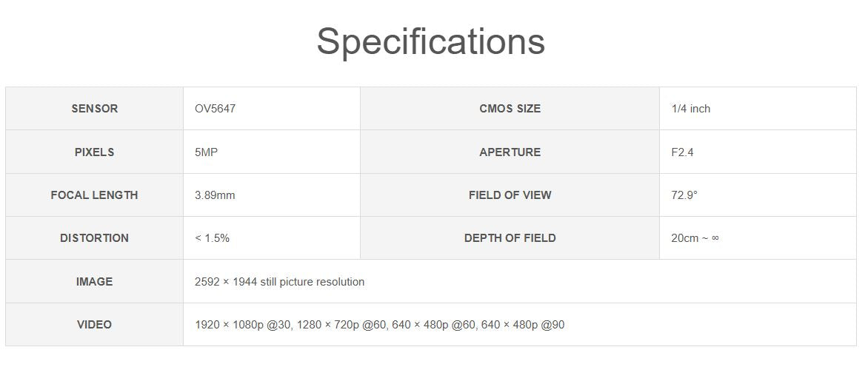This screenshot has width=868, height=381.
Task: Click the 5MP pixels value
Action: pos(206,152)
